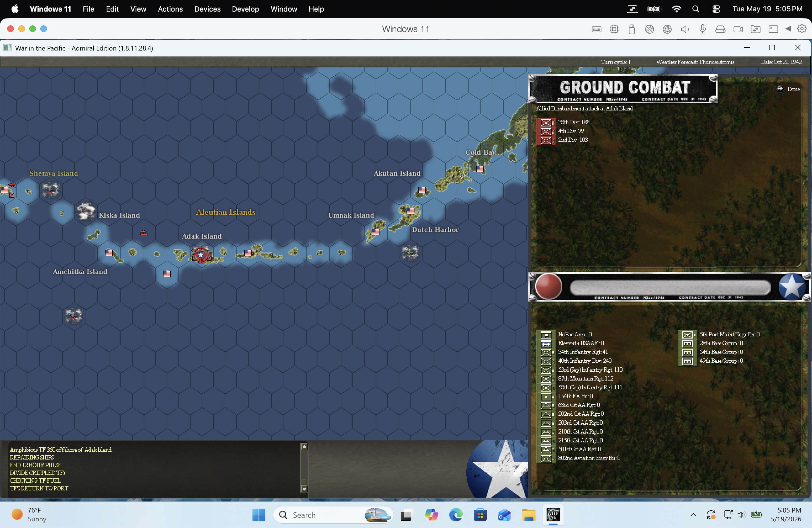This screenshot has width=812, height=528.
Task: Click the message log scroll up arrow
Action: pyautogui.click(x=304, y=447)
